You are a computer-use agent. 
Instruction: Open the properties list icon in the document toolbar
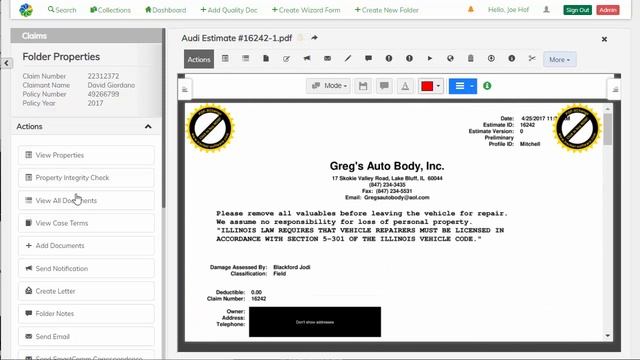click(x=225, y=59)
